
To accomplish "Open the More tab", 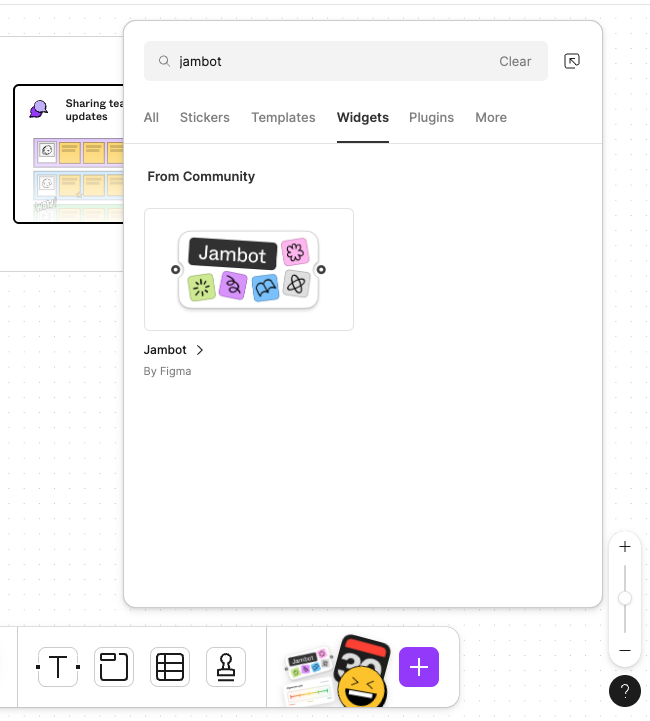I will tap(491, 117).
